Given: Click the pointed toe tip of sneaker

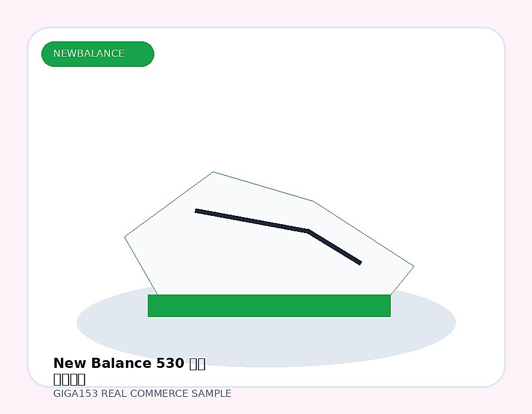Looking at the screenshot, I should point(414,267).
